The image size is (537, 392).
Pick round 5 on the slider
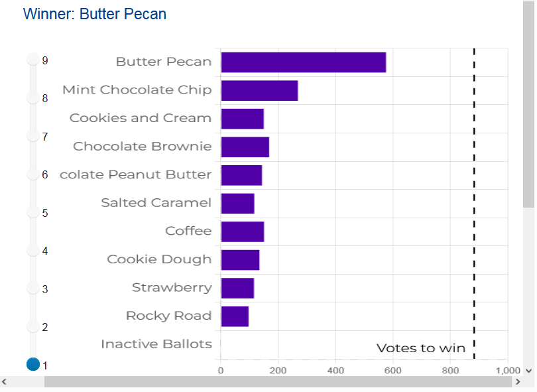[x=33, y=212]
